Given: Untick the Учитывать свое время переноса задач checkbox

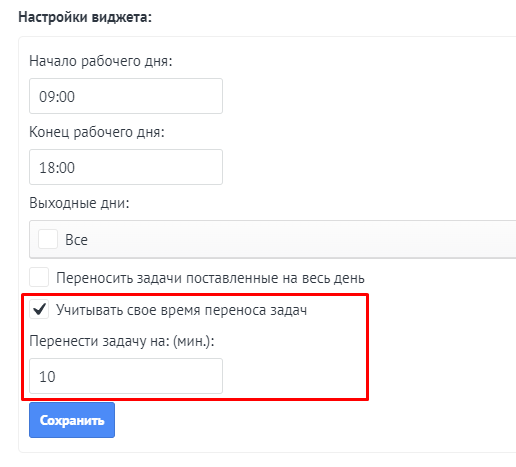Looking at the screenshot, I should [x=39, y=309].
